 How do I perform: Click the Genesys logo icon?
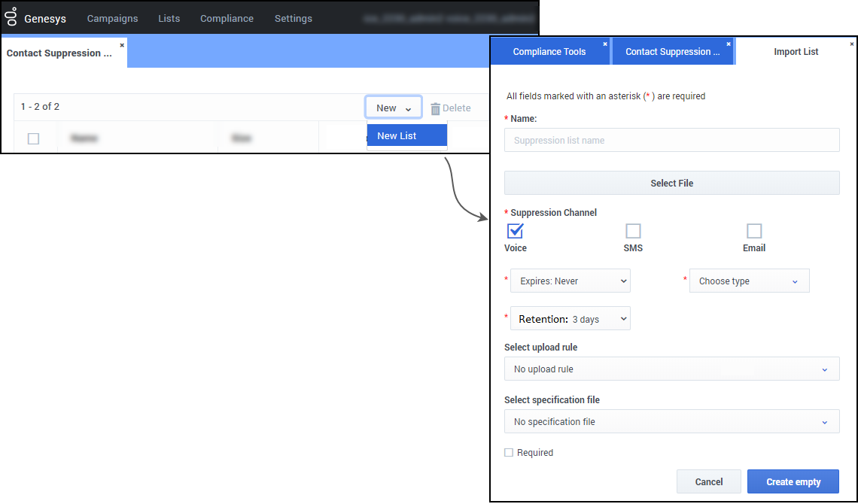pos(11,17)
